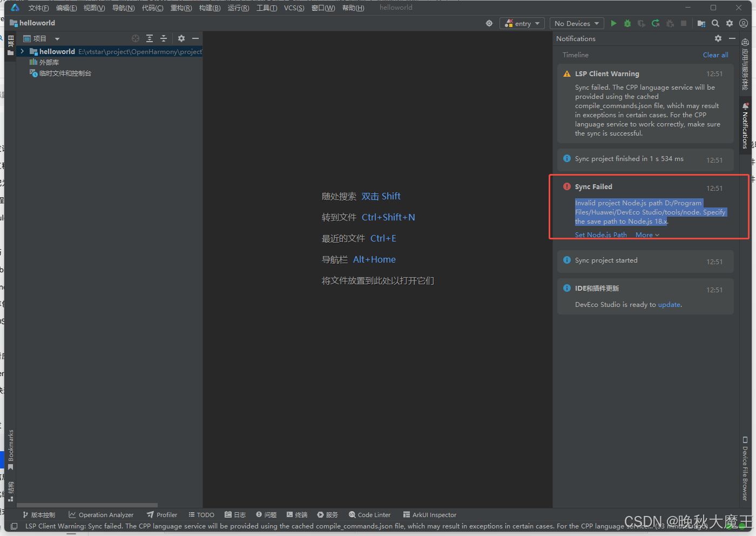The width and height of the screenshot is (756, 536).
Task: Start debugging with the Debug icon
Action: pos(626,23)
